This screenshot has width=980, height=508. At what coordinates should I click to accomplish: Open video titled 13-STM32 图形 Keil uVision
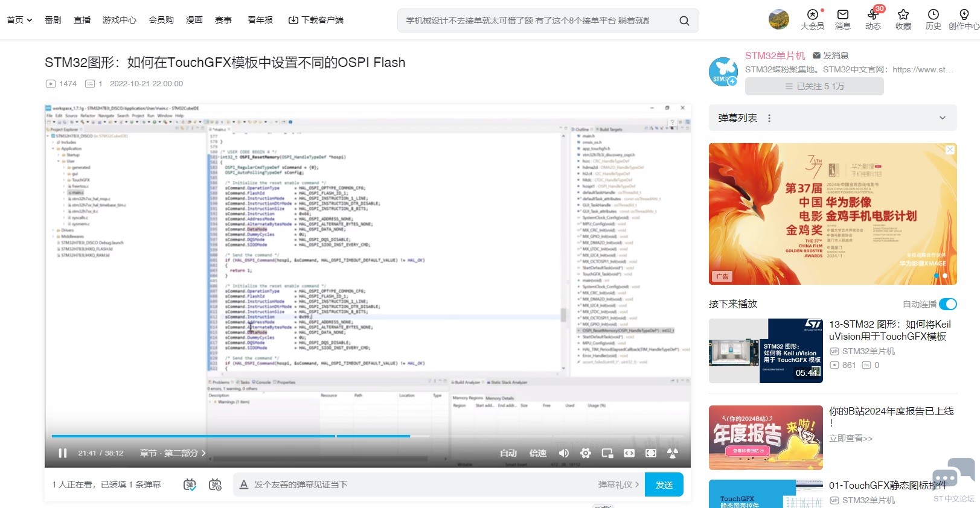[890, 330]
